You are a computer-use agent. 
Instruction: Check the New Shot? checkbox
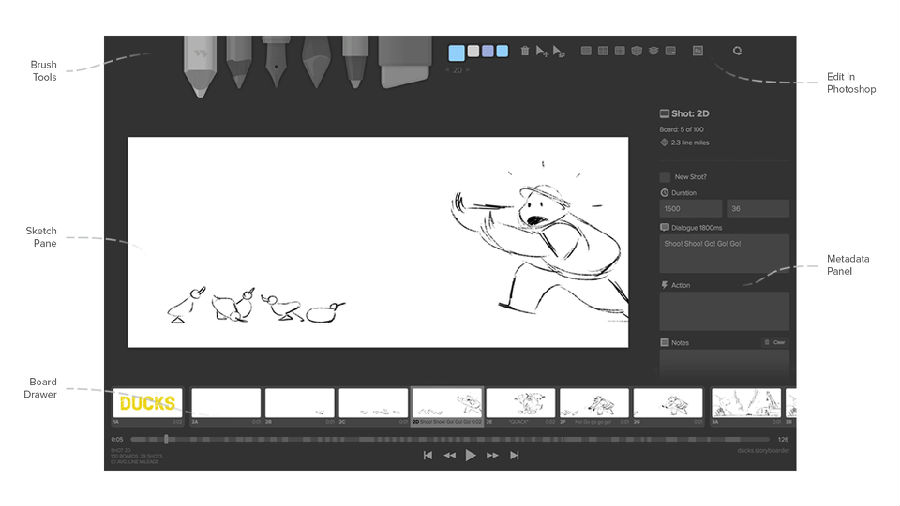point(665,177)
